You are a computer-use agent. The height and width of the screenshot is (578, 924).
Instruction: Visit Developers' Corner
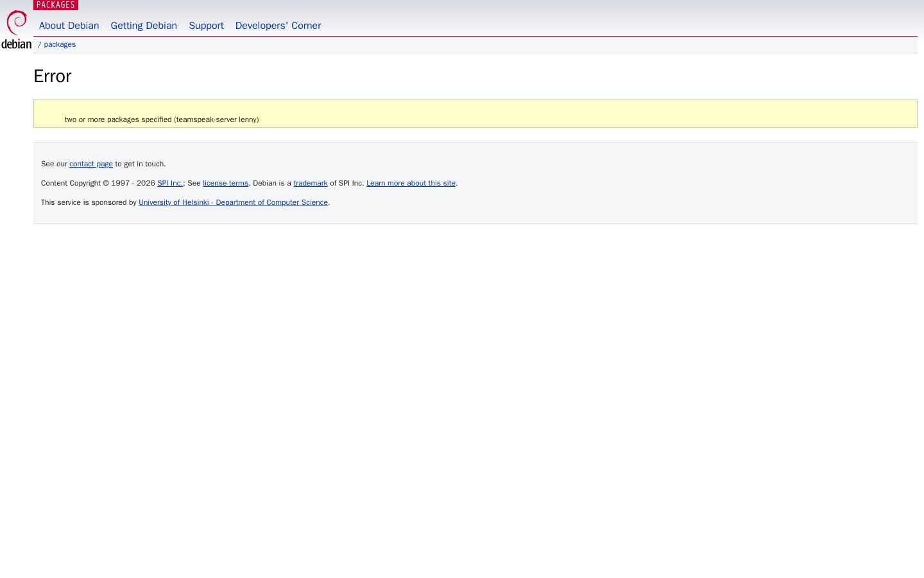point(278,26)
